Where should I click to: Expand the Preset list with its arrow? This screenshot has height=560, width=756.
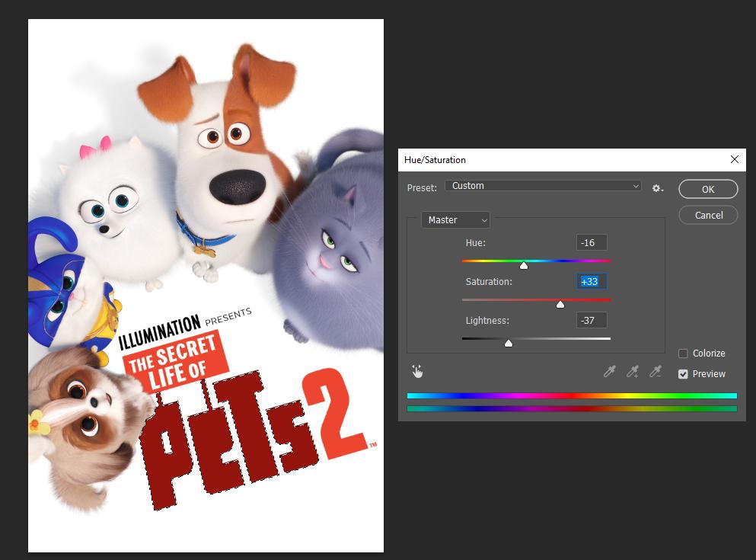tap(637, 185)
